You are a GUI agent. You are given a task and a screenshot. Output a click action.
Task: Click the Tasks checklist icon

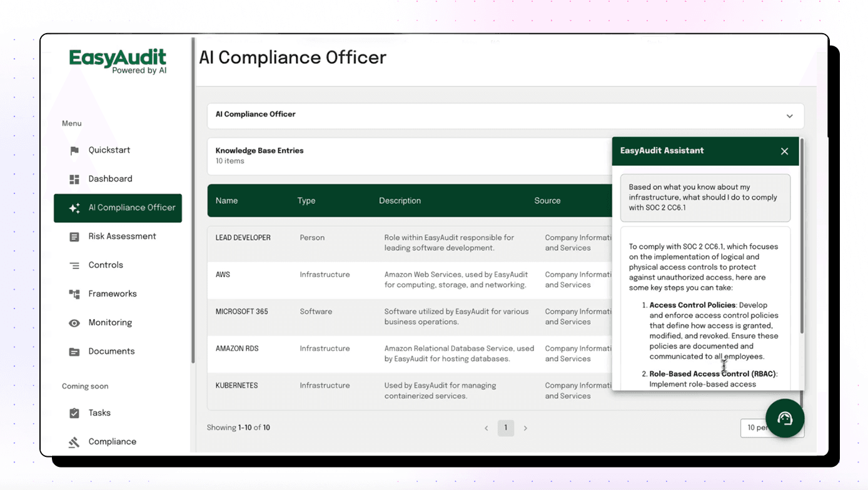click(x=74, y=413)
